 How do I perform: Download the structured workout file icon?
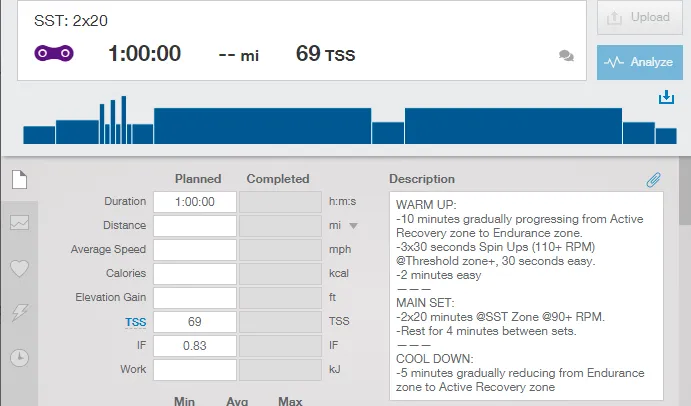click(x=666, y=97)
